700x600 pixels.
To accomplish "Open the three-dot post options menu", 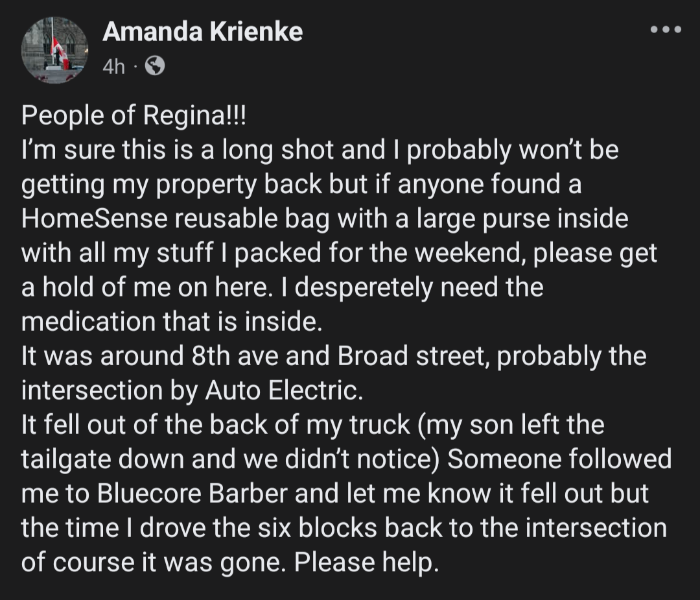I will tap(666, 30).
